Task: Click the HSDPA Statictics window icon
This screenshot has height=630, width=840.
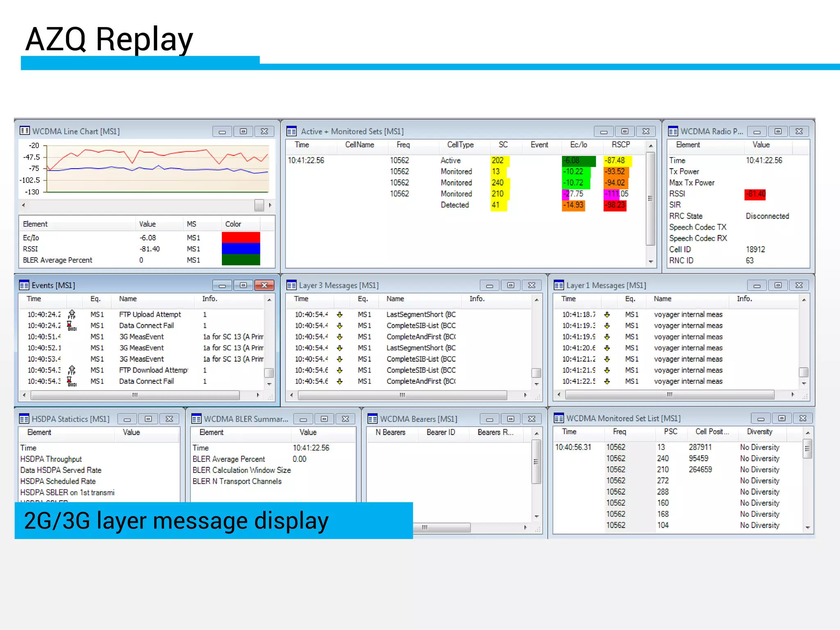Action: coord(24,419)
